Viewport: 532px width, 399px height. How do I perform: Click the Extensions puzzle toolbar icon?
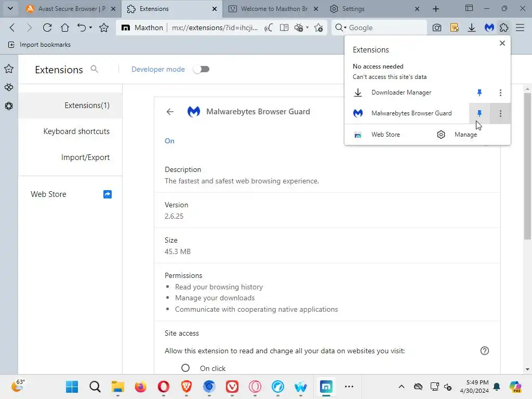(504, 28)
